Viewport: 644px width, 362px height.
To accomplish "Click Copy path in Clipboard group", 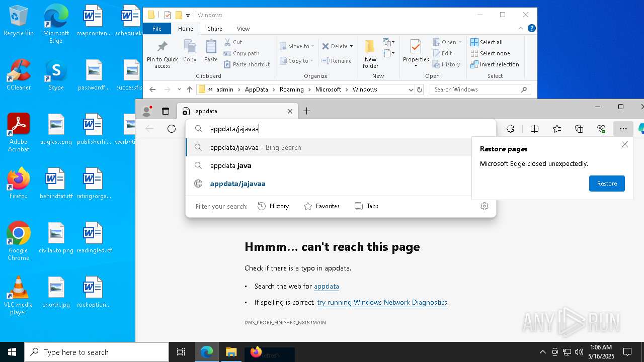I will point(242,53).
